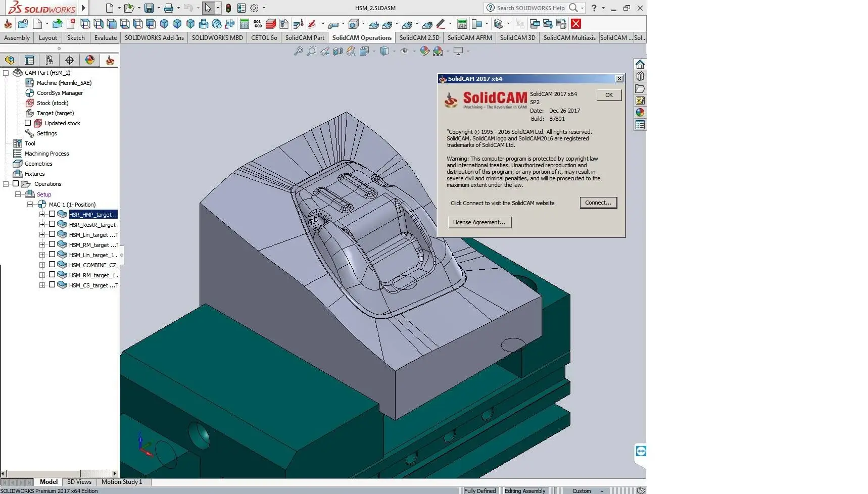Click the SolidCAM open CAM-Part folder clock icon
The width and height of the screenshot is (868, 494).
pyautogui.click(x=23, y=24)
